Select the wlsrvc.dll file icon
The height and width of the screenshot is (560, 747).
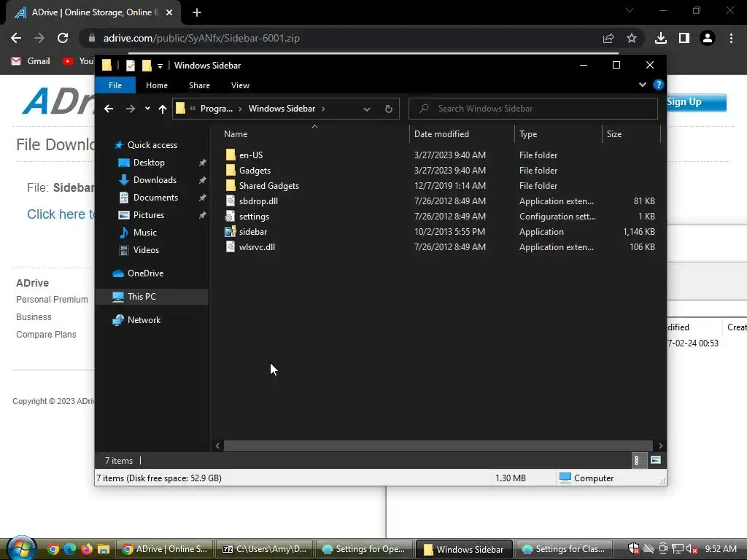click(231, 246)
